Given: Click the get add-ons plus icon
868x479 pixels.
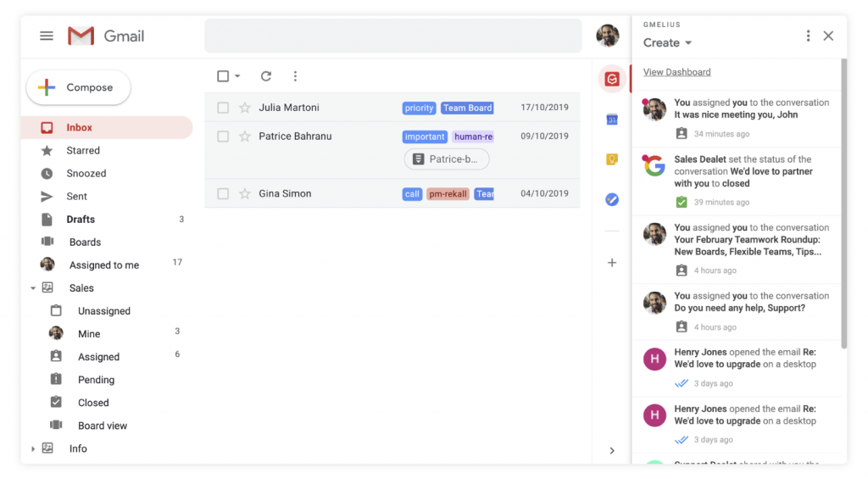Looking at the screenshot, I should coord(612,263).
